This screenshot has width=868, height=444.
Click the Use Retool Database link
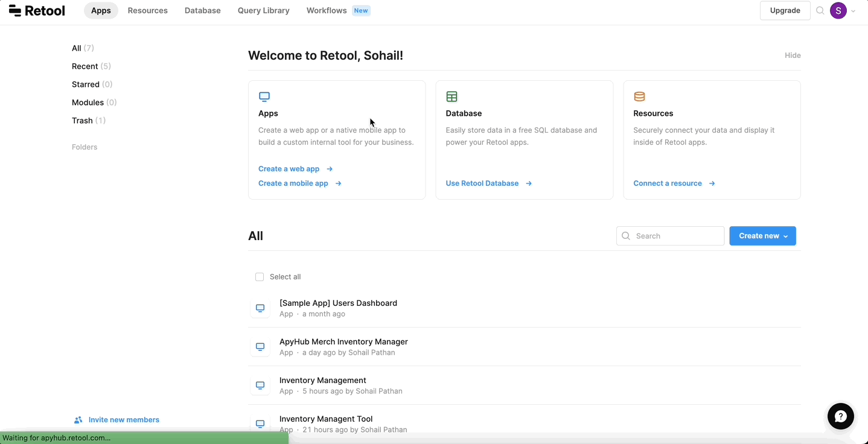tap(482, 183)
